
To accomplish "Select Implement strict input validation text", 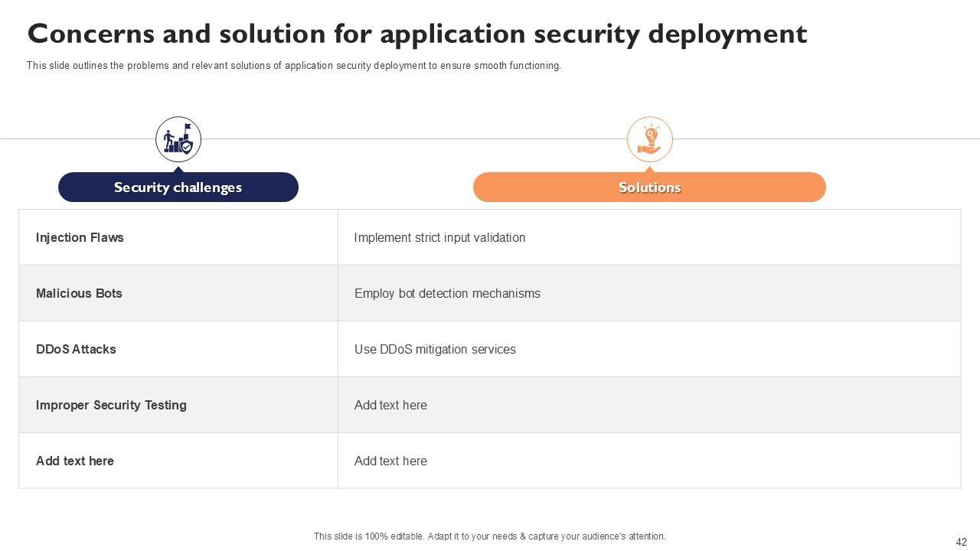I will coord(439,237).
